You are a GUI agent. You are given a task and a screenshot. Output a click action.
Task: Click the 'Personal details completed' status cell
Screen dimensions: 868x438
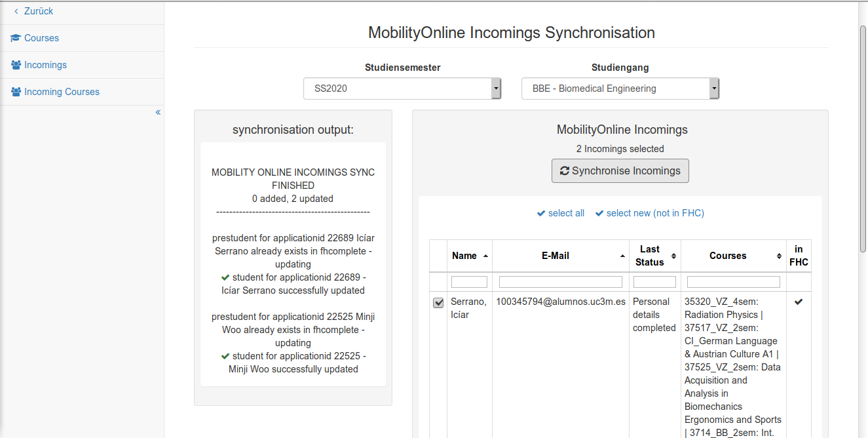pyautogui.click(x=654, y=315)
